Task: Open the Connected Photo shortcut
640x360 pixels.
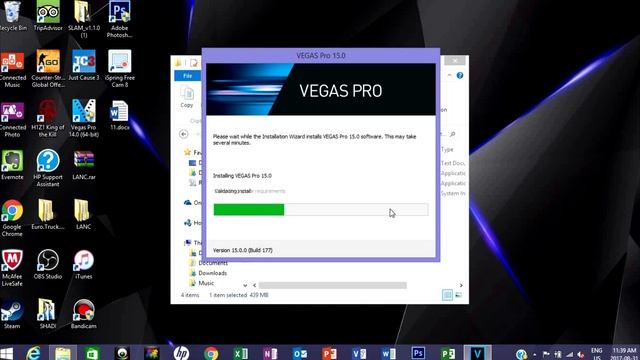Action: (12, 119)
